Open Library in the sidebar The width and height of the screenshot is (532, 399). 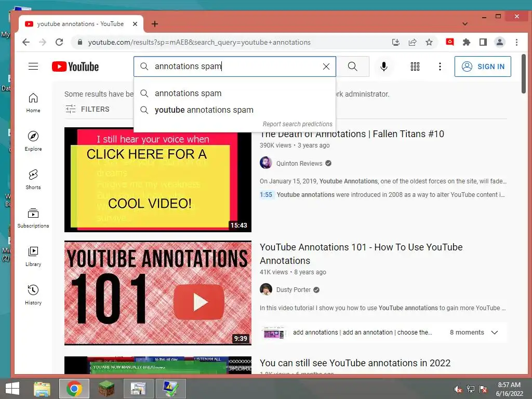[x=33, y=257]
